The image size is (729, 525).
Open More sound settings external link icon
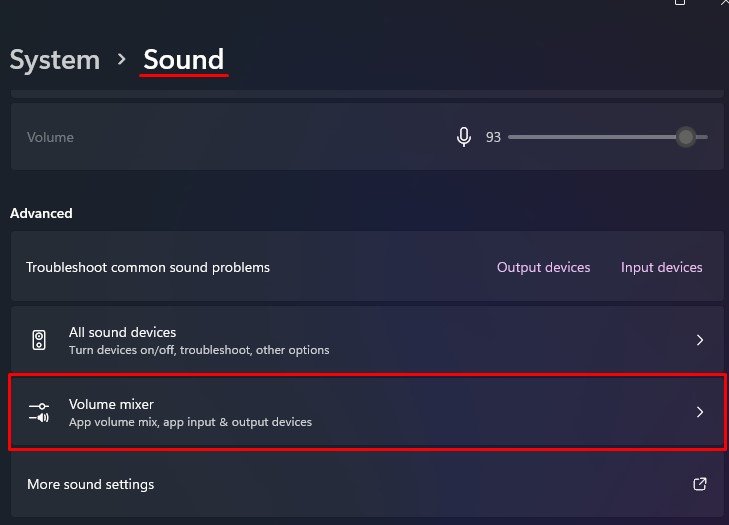[700, 484]
